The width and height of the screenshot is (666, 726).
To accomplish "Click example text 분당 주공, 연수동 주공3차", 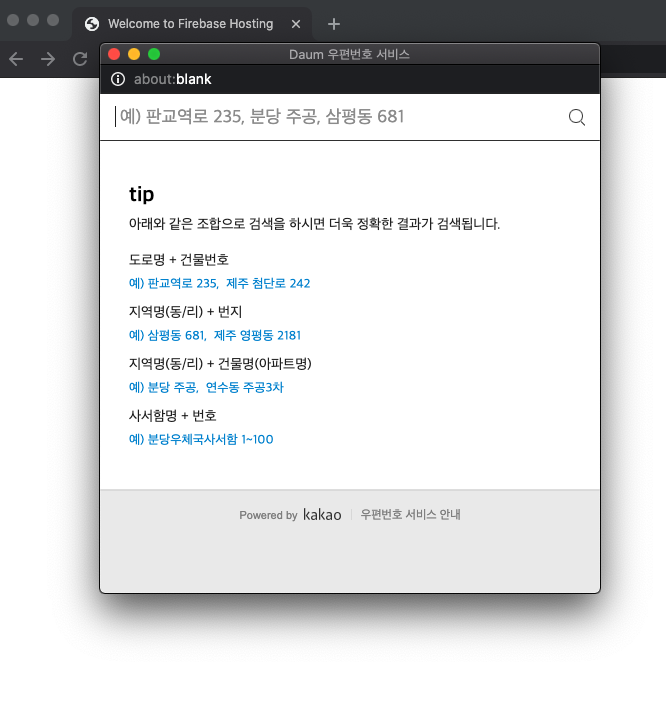I will [x=206, y=387].
